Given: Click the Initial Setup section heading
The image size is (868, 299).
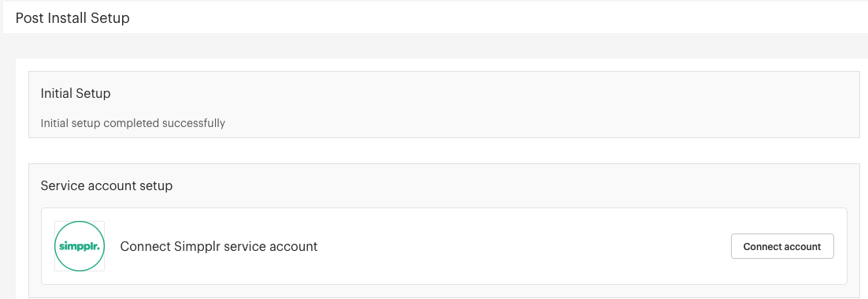Looking at the screenshot, I should coord(76,94).
